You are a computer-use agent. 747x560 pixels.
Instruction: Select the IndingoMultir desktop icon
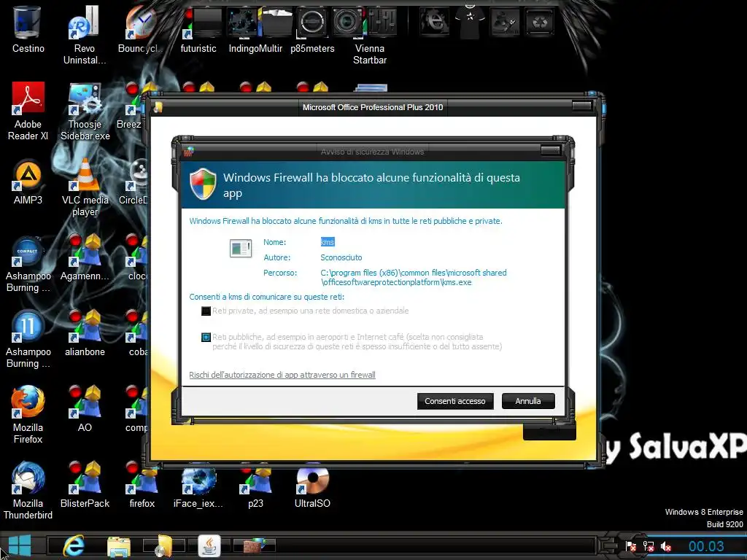click(255, 29)
